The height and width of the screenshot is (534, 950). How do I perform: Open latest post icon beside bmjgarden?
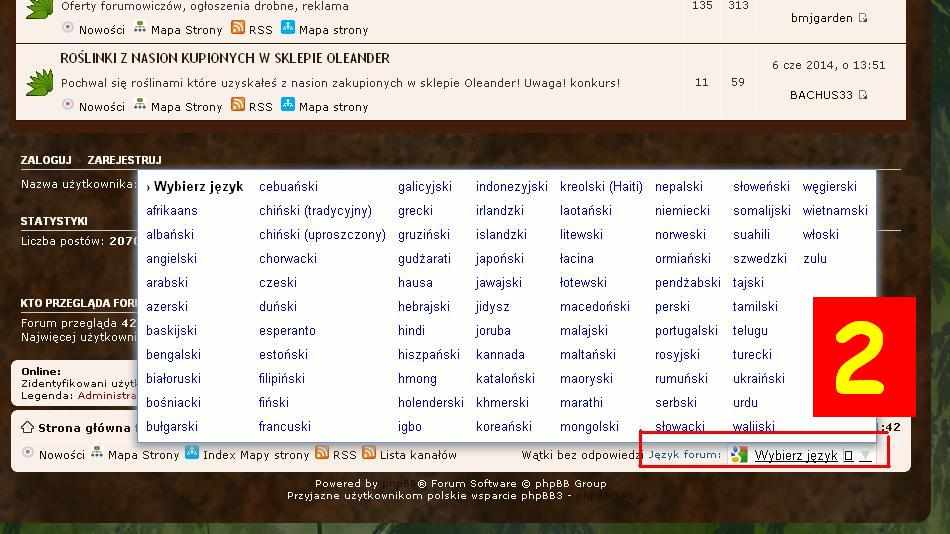(863, 18)
